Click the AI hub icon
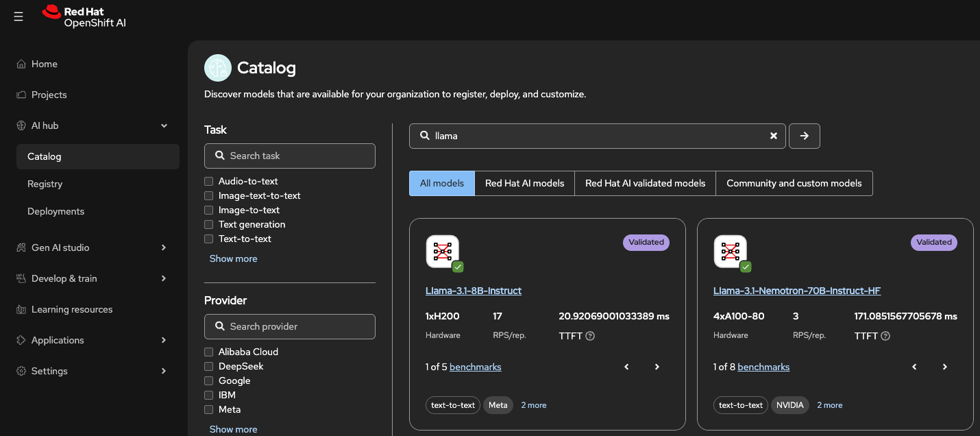This screenshot has width=980, height=436. pos(21,125)
